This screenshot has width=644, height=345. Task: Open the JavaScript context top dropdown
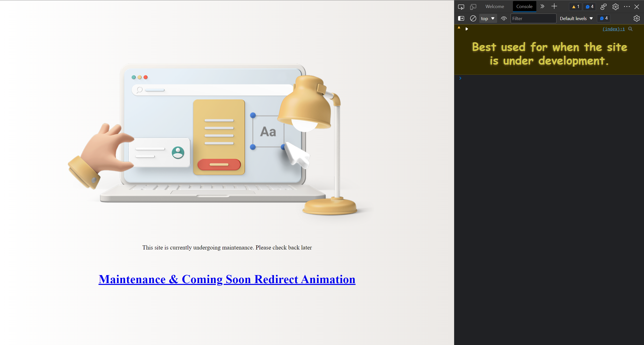click(487, 18)
